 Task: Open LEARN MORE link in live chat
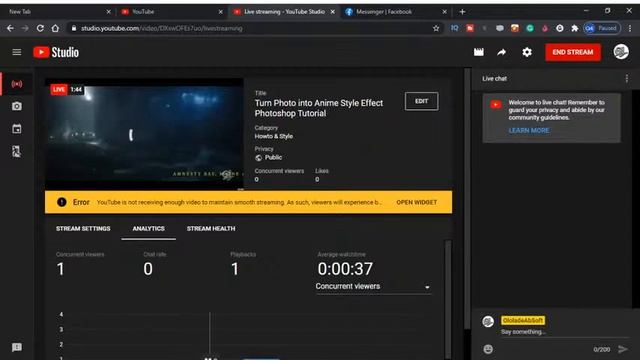pos(529,130)
